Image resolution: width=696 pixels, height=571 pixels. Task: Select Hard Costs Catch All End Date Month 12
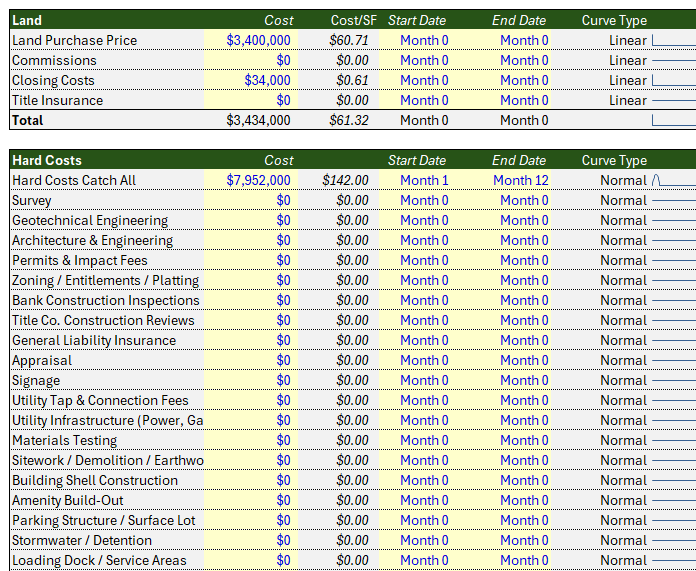point(521,180)
